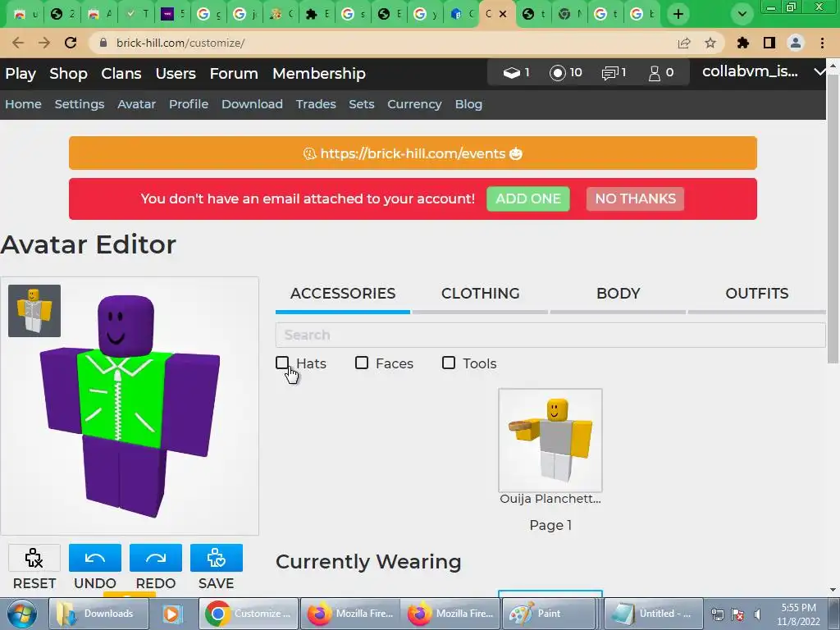Go forward with the browser forward arrow
This screenshot has width=840, height=630.
click(x=44, y=43)
